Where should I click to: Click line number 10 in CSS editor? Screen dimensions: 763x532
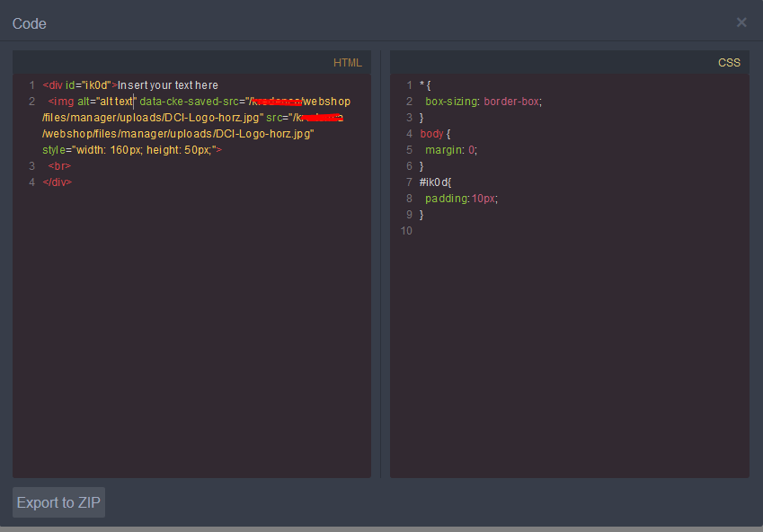[x=406, y=231]
